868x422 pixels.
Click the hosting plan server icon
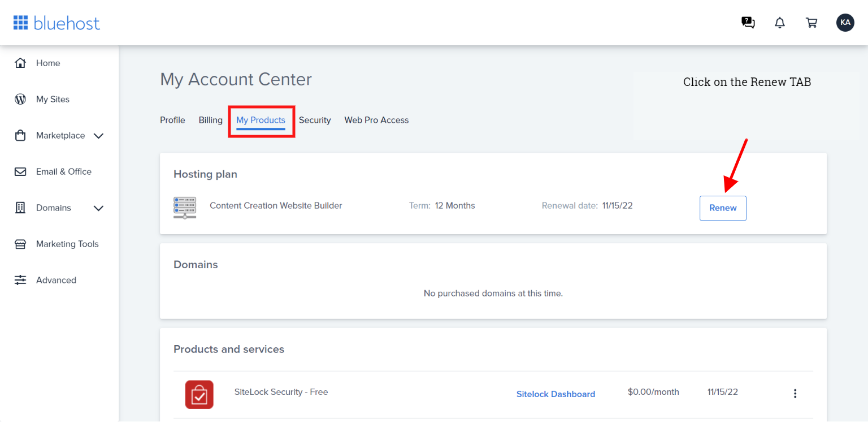click(185, 208)
